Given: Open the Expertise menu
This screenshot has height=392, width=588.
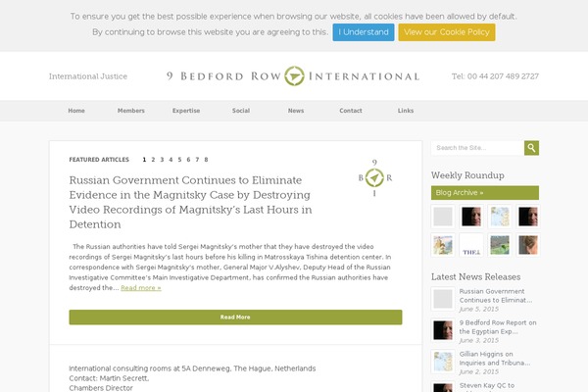Looking at the screenshot, I should [186, 111].
